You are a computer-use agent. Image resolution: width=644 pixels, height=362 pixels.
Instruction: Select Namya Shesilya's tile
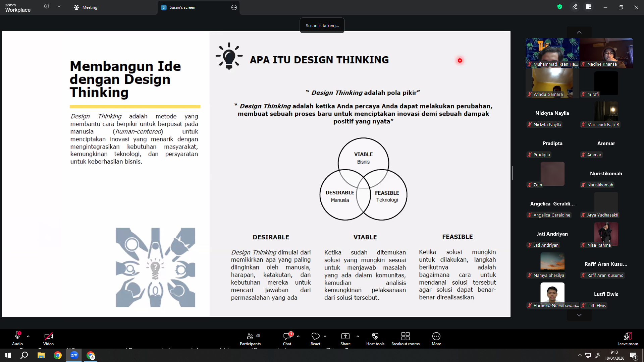[x=552, y=264]
